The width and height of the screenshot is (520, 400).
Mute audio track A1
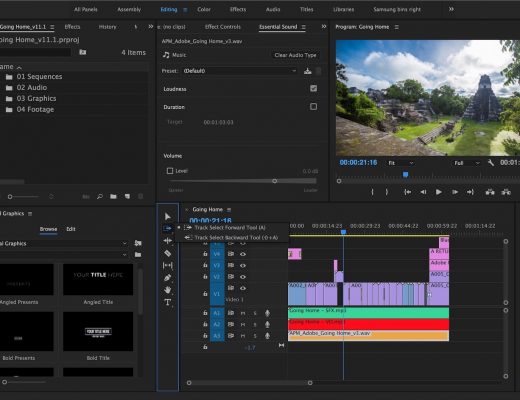(243, 313)
